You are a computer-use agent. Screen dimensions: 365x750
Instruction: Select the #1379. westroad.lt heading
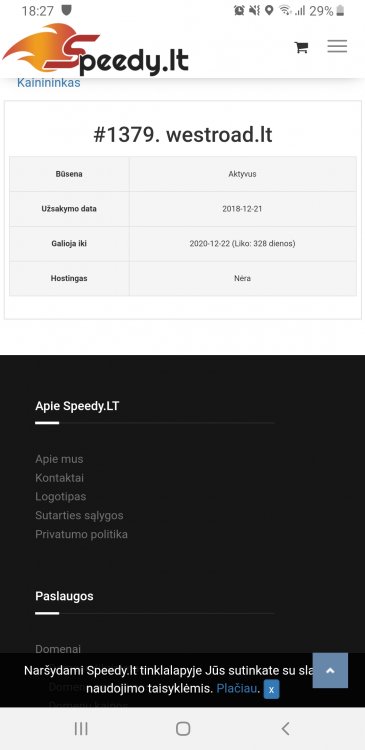click(183, 135)
